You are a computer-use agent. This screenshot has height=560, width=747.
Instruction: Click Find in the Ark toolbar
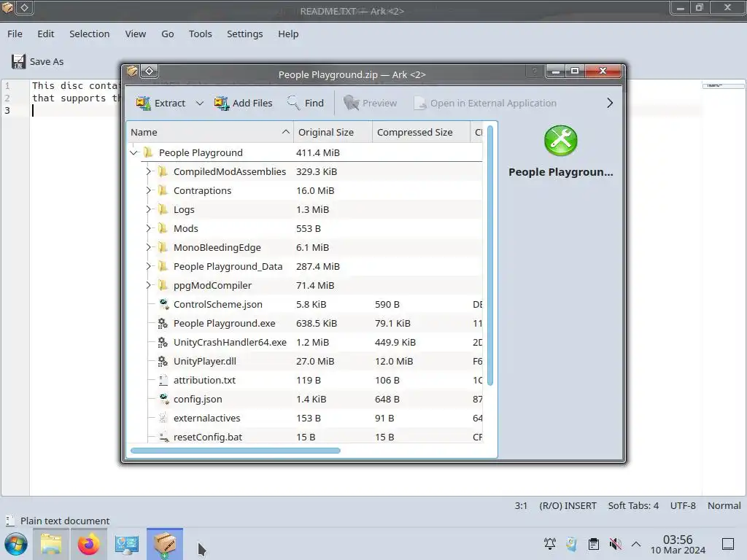coord(306,103)
